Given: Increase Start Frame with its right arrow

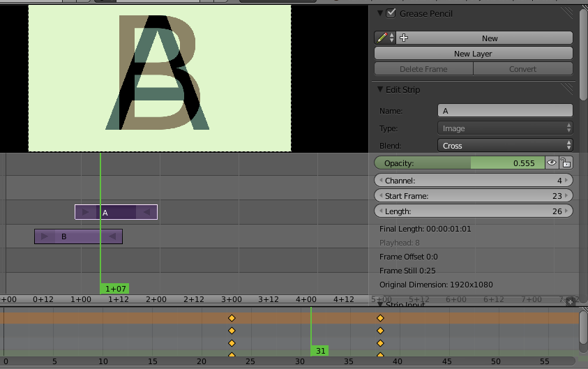Looking at the screenshot, I should pyautogui.click(x=566, y=196).
